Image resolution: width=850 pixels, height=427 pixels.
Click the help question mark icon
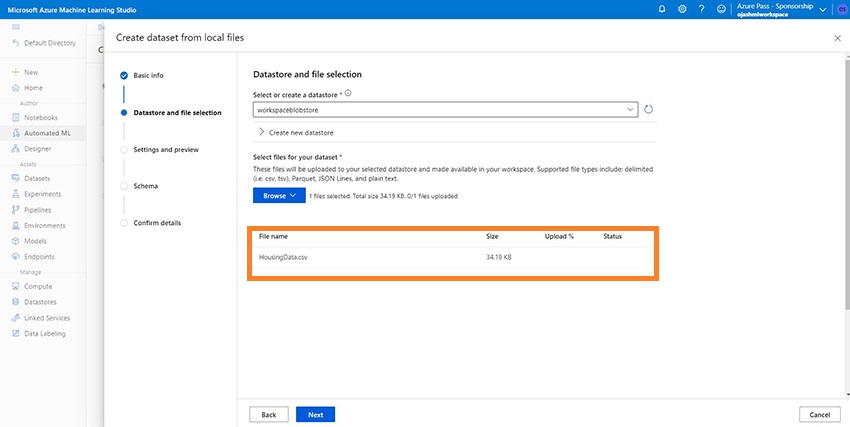[x=702, y=9]
